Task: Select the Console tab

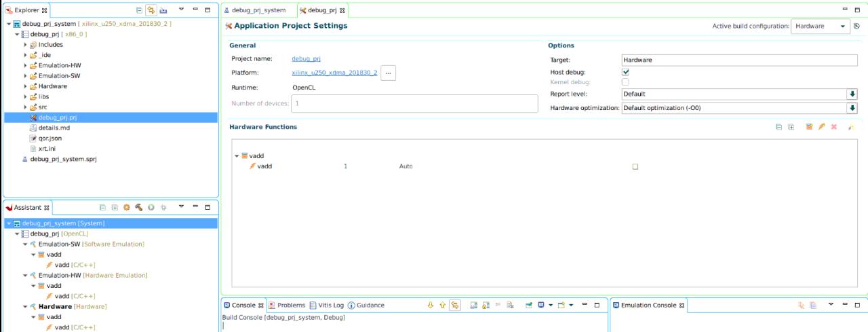Action: 243,306
